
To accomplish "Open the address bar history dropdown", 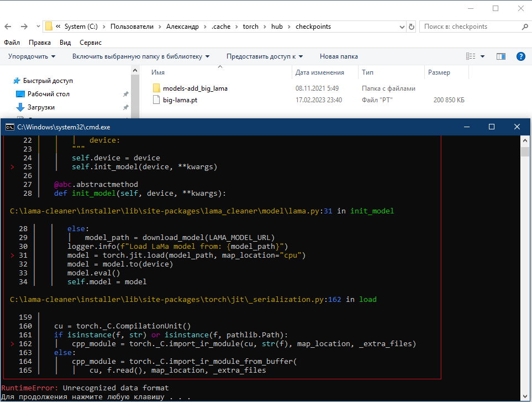I will (x=401, y=26).
